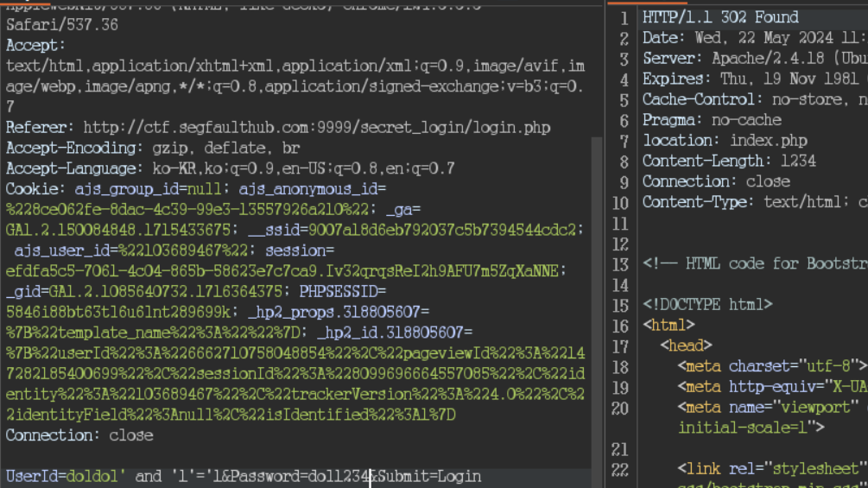Click the Accept header name in request
Screen dimensions: 868x488
coord(35,46)
